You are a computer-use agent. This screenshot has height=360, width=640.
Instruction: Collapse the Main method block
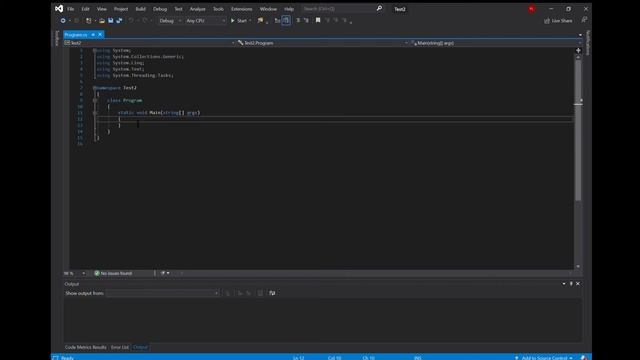[x=95, y=113]
